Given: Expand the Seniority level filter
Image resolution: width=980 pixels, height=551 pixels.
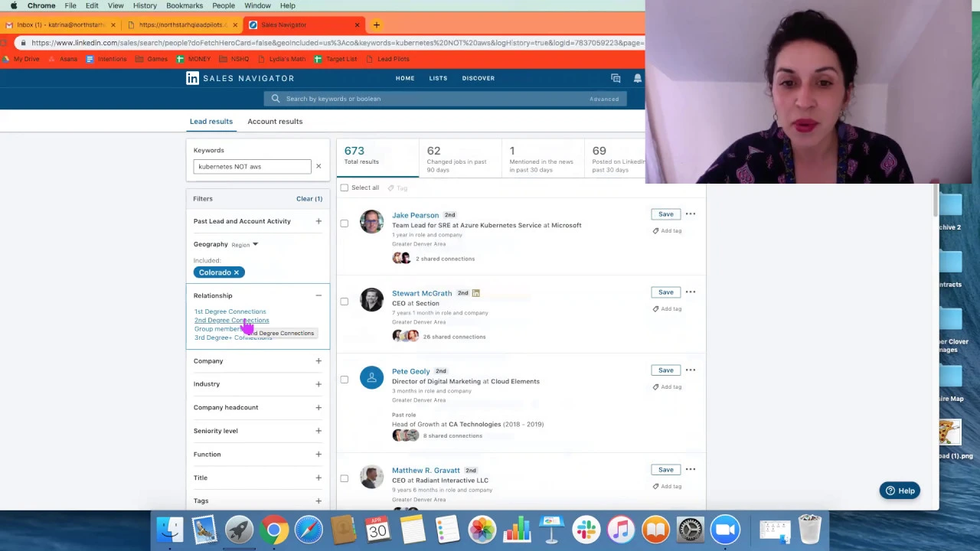Looking at the screenshot, I should point(318,431).
